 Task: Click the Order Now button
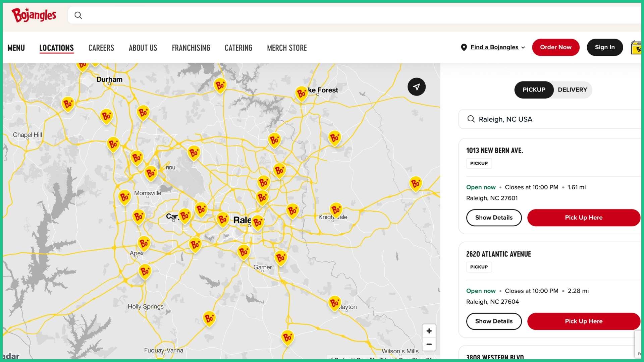point(556,47)
